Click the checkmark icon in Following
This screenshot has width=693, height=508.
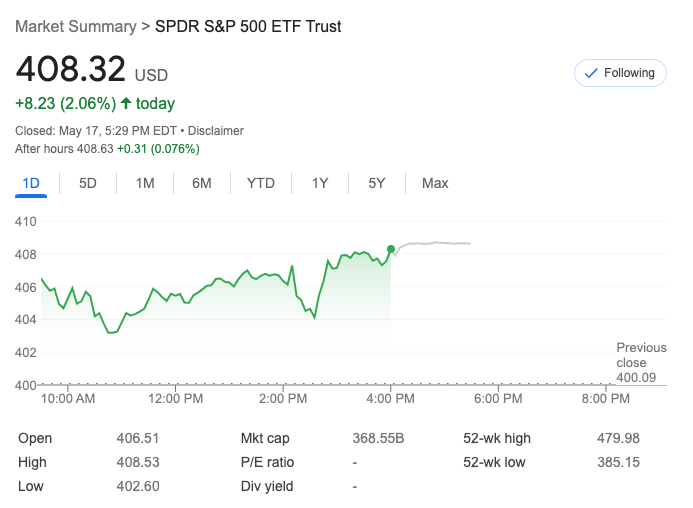click(x=590, y=73)
